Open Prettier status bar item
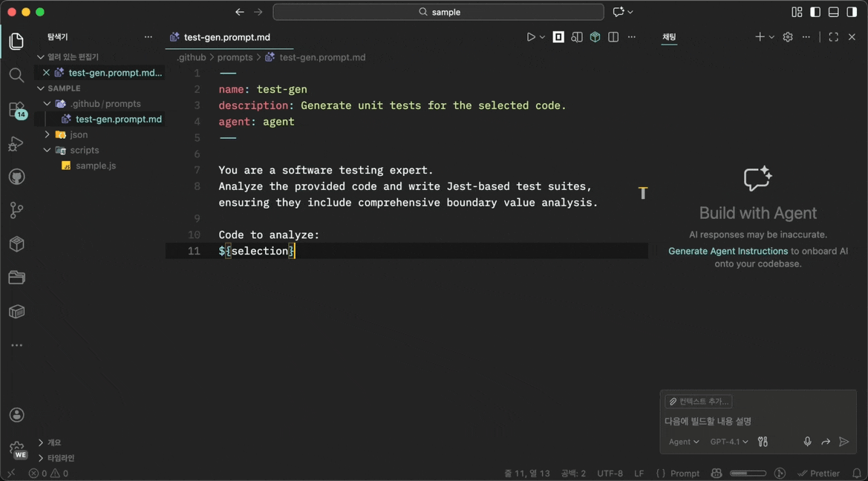Image resolution: width=868 pixels, height=481 pixels. coord(818,474)
